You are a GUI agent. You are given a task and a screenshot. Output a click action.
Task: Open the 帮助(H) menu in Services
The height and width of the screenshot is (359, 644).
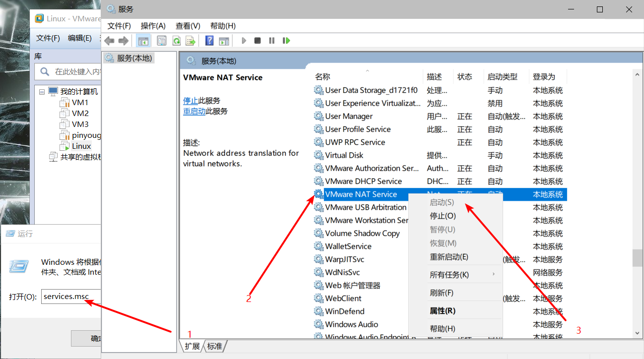(223, 26)
